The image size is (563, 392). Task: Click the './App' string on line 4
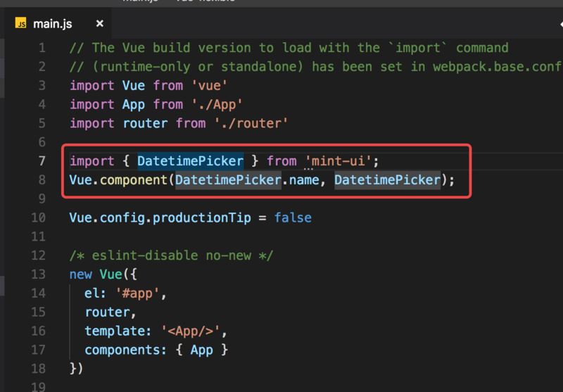click(217, 104)
